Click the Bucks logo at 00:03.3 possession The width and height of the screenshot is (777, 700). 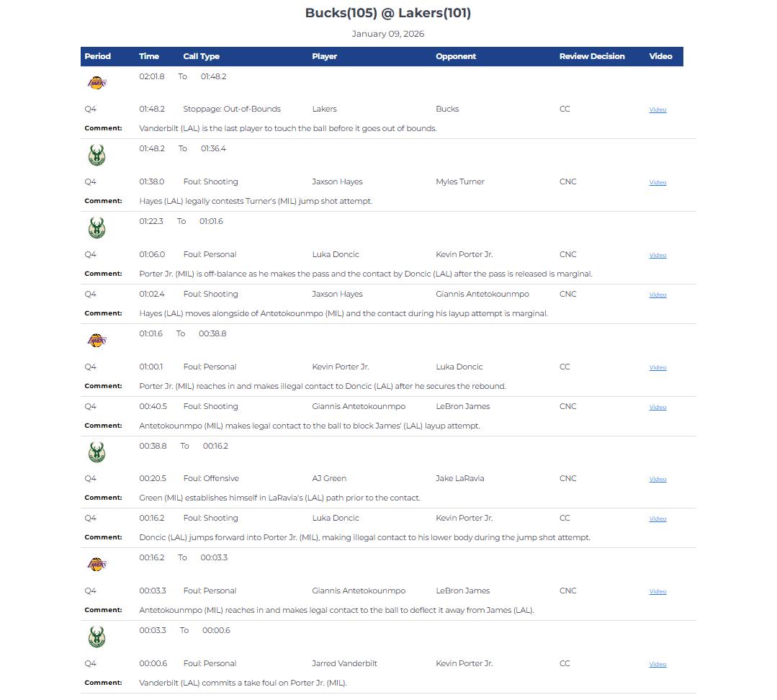[x=96, y=637]
